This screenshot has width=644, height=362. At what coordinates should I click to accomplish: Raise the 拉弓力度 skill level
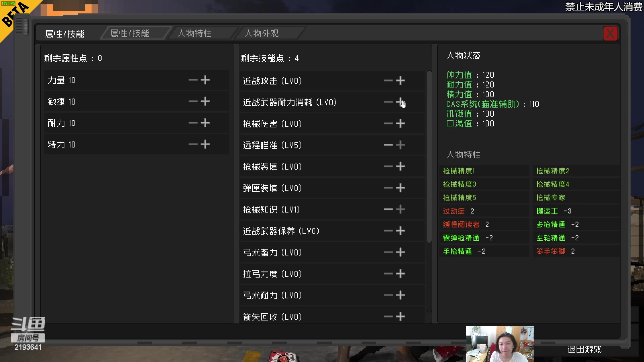(x=400, y=274)
